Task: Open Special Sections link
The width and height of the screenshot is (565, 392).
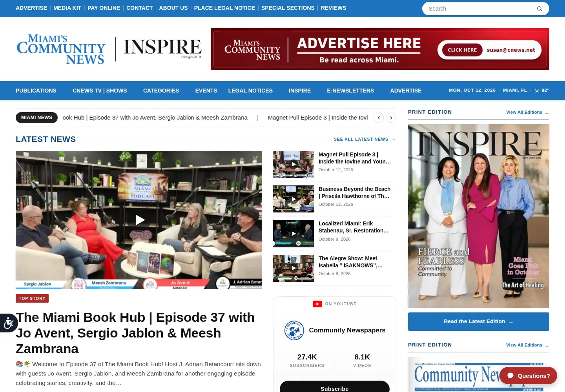Action: 288,8
